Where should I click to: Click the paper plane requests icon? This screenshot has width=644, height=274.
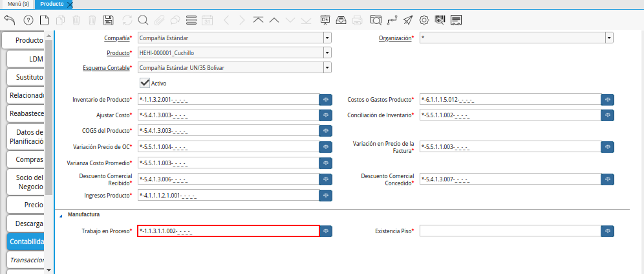(x=408, y=19)
